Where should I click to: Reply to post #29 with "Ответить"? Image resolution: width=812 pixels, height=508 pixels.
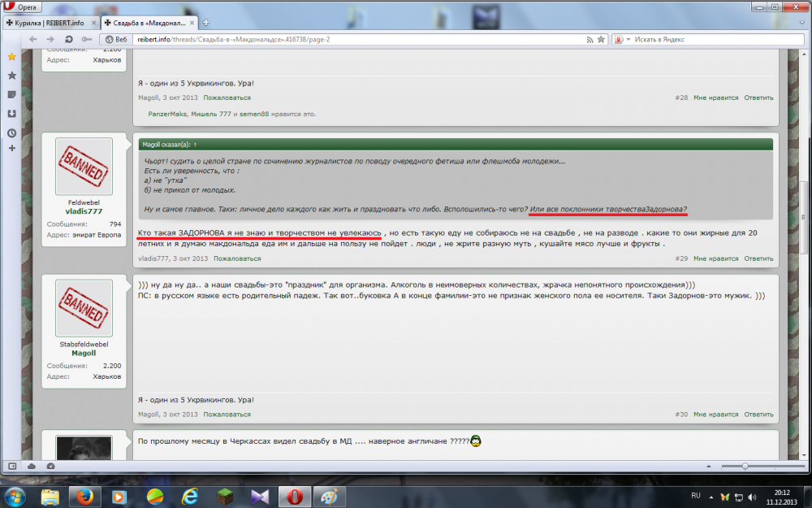758,258
